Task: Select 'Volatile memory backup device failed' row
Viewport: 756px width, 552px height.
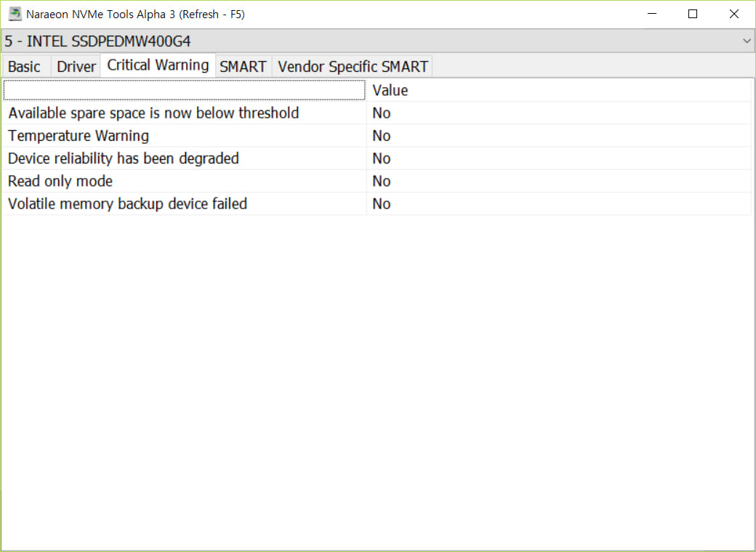Action: pos(377,204)
